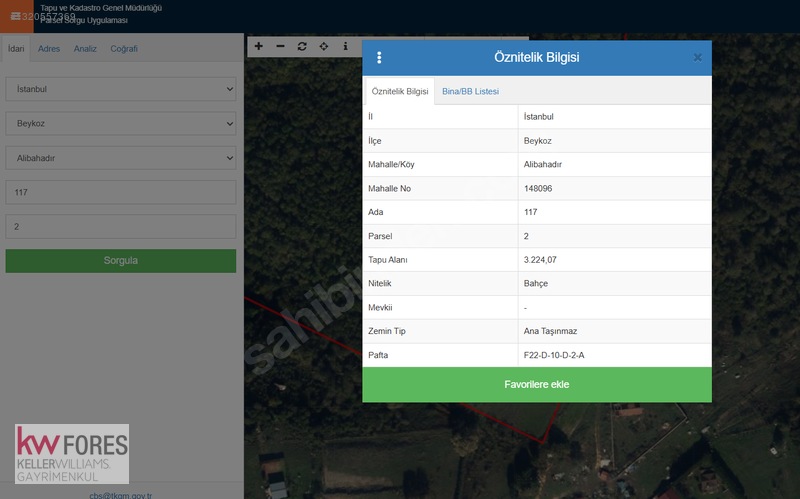Screen dimensions: 800x499
Task: Switch to the İdari tab
Action: tap(16, 48)
